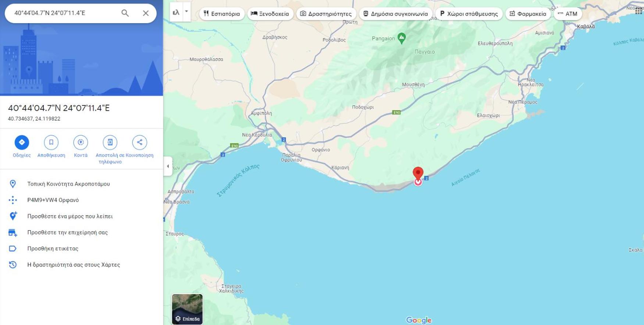Open directions via the Οδηγίες icon
Screen dimensions: 644x325
tap(22, 142)
